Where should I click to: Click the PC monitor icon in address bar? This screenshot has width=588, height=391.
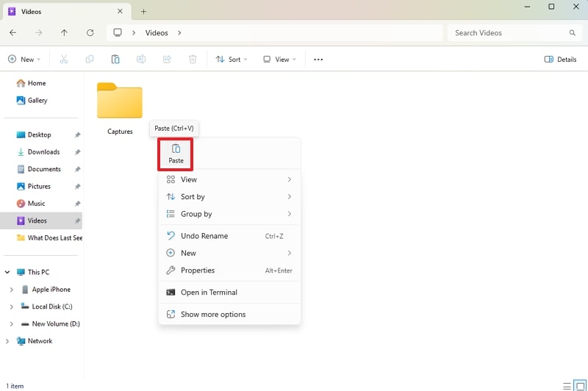coord(118,32)
